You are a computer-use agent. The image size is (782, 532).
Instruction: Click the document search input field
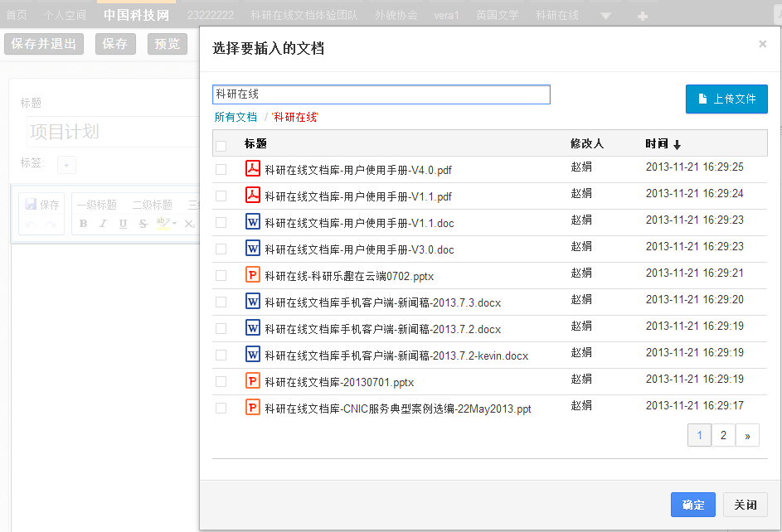click(x=381, y=94)
